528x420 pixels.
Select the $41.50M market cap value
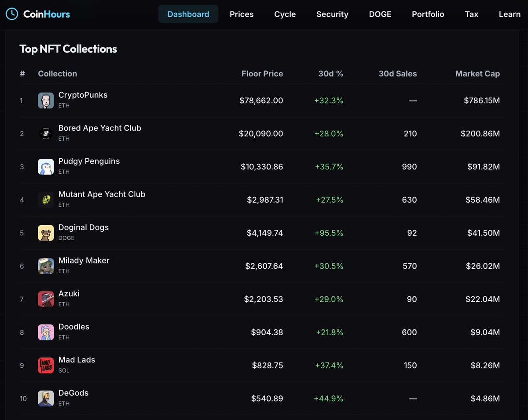[x=484, y=233]
